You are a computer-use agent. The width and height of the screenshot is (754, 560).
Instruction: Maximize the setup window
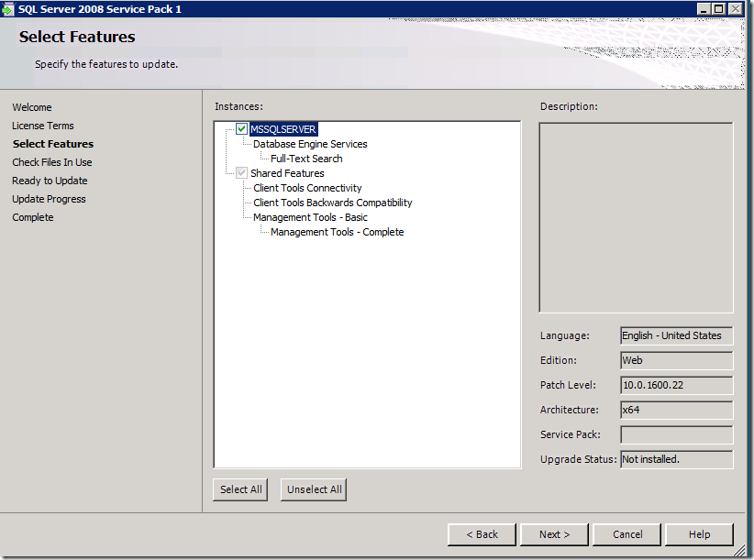click(x=719, y=8)
